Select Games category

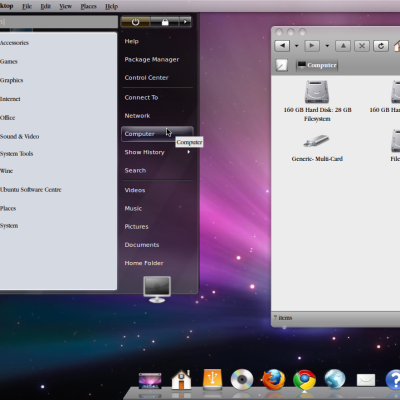click(9, 61)
